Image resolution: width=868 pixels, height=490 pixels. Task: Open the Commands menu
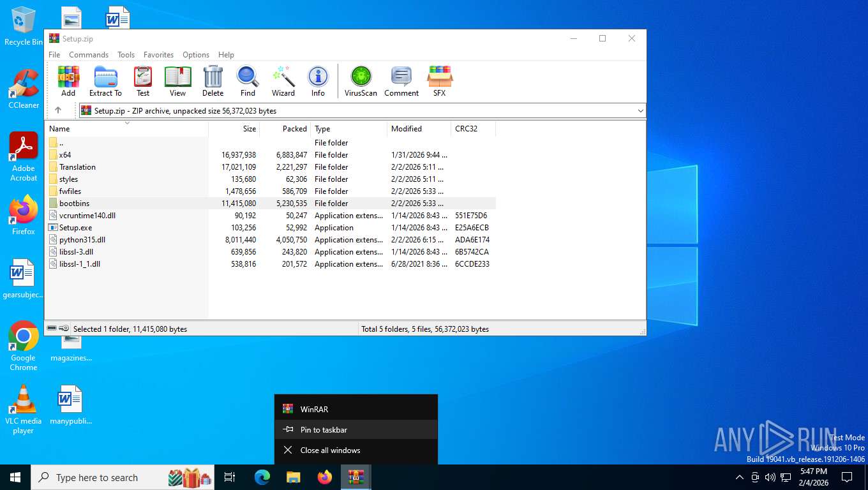click(x=89, y=55)
